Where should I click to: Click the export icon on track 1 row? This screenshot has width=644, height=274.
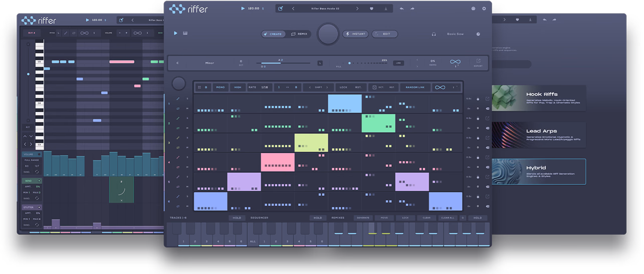pyautogui.click(x=487, y=99)
